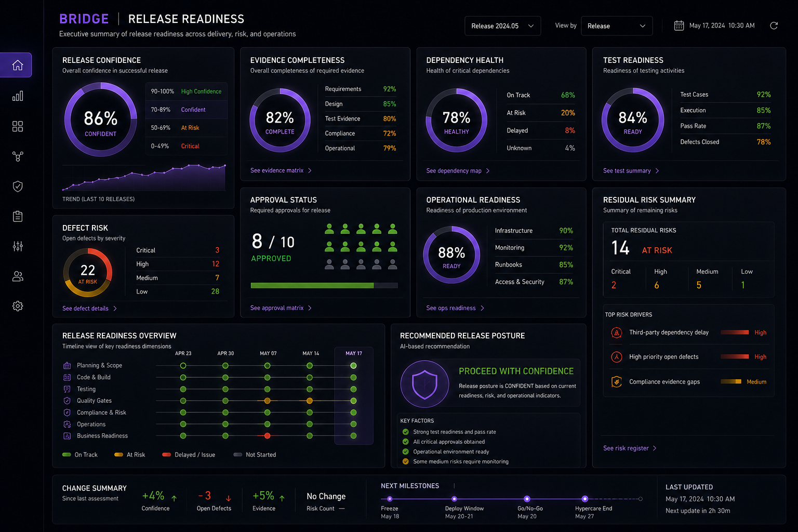Click the BRIDGE logo text
Viewport: 798px width, 532px height.
84,19
